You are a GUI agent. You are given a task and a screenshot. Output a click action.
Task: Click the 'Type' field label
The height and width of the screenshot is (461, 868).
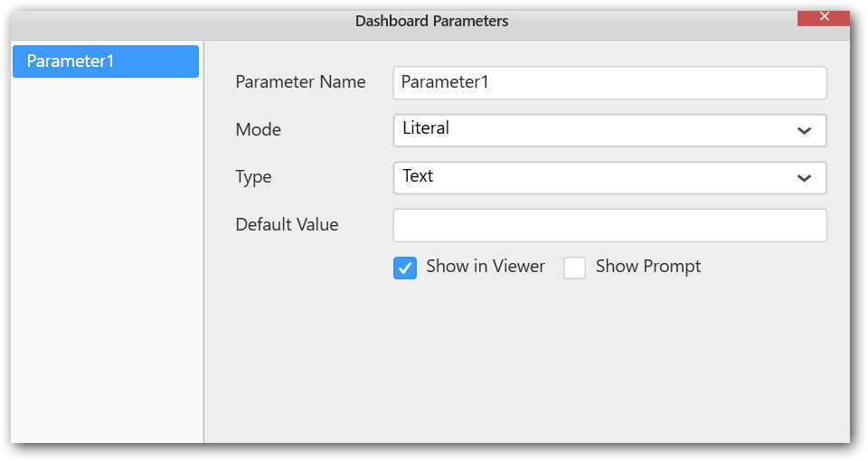[253, 177]
